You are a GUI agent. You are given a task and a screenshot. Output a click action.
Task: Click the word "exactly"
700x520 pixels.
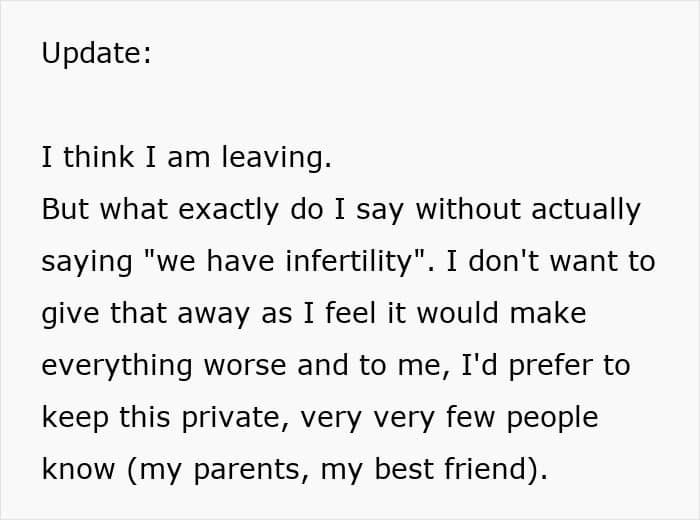coord(212,210)
